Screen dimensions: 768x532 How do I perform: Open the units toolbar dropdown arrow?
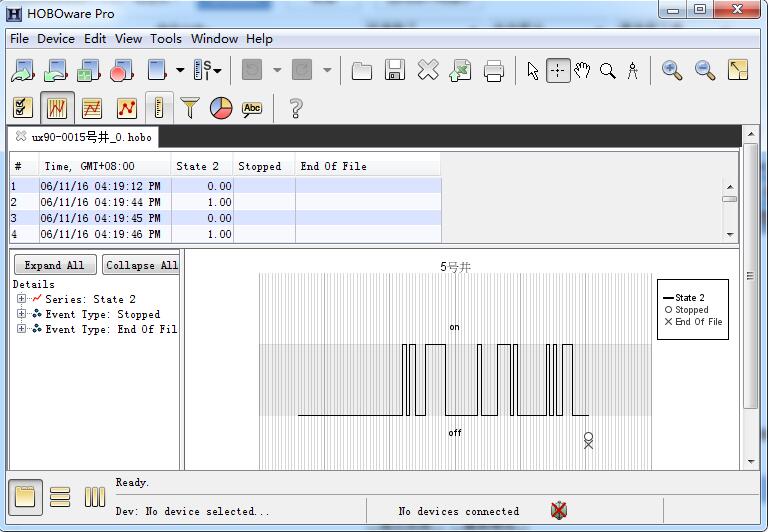217,70
